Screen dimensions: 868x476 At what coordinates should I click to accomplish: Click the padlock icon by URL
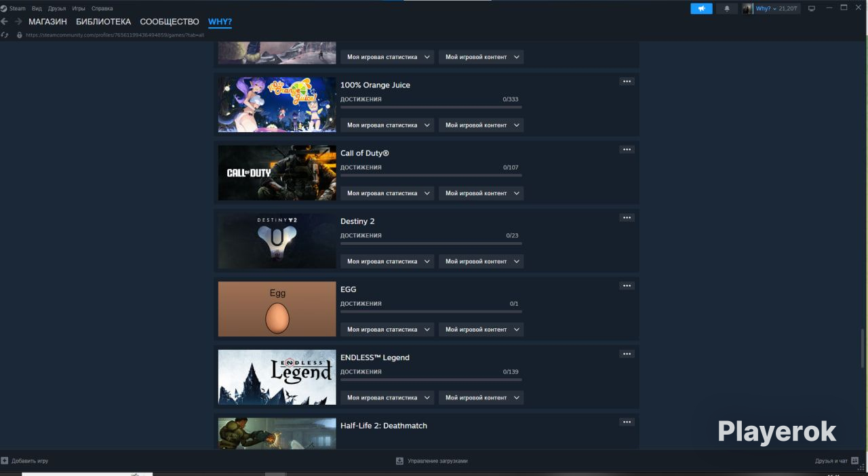pyautogui.click(x=20, y=35)
